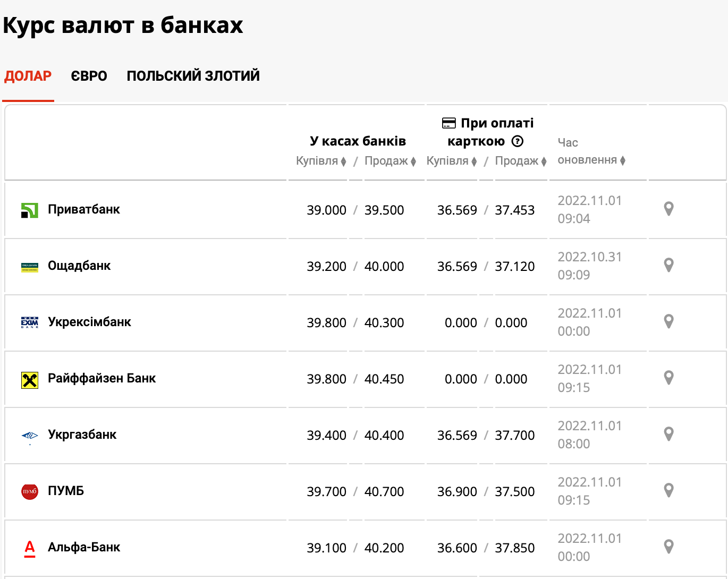
Task: Click the Укрексімбанк map pin icon
Action: [668, 321]
